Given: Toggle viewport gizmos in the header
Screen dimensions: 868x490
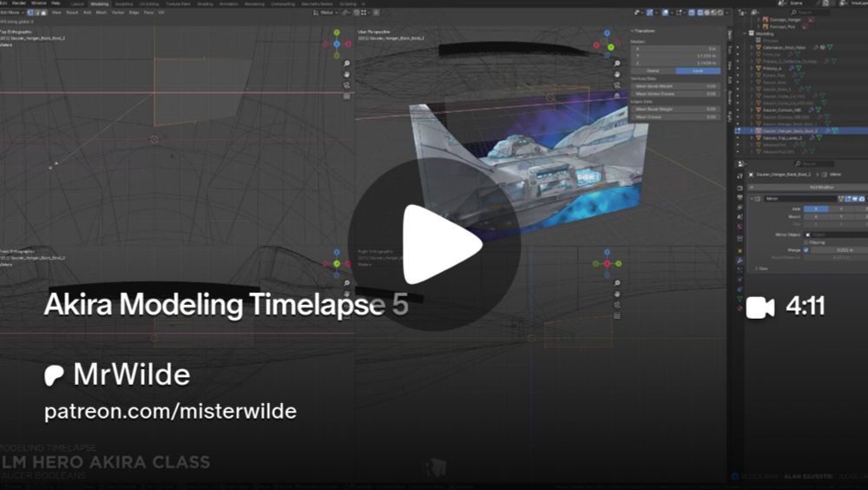Looking at the screenshot, I should (651, 12).
